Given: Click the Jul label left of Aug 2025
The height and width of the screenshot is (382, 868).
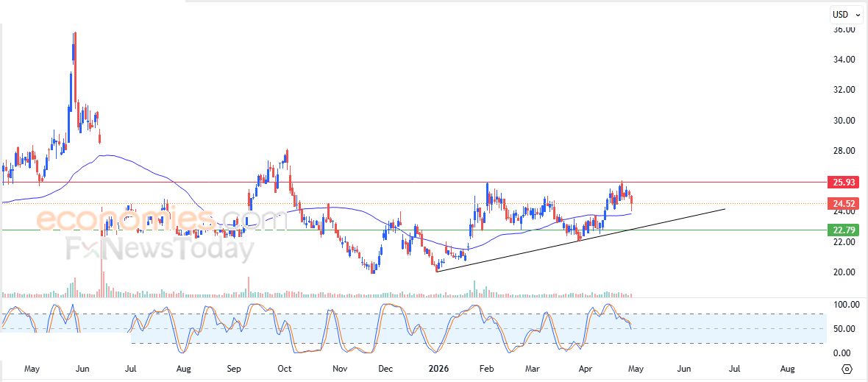Looking at the screenshot, I should [130, 368].
